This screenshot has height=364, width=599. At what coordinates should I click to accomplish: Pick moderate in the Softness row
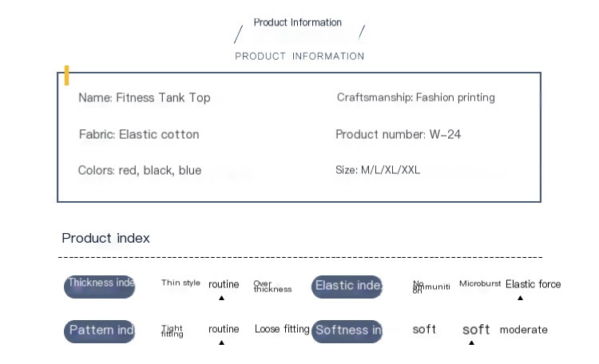coord(523,330)
